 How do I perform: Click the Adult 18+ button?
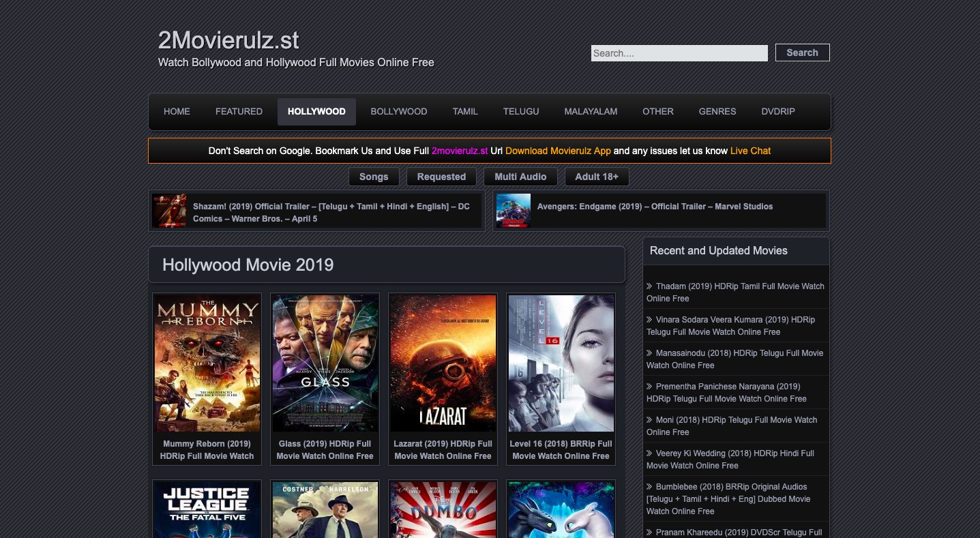597,177
